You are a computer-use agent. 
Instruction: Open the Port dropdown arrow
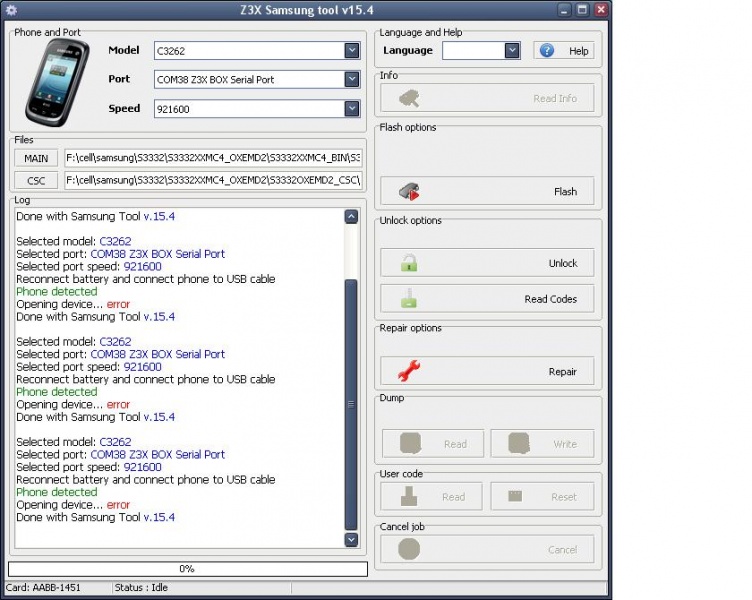(352, 80)
